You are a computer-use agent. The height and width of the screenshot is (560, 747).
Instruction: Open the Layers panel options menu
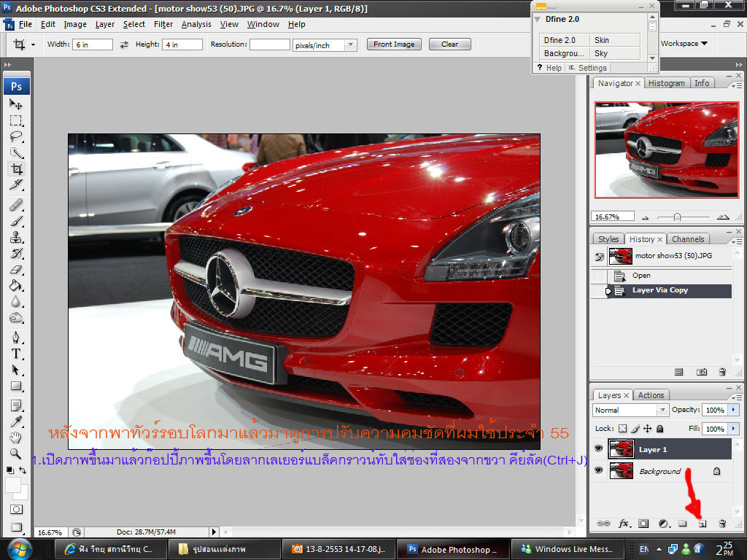point(737,397)
